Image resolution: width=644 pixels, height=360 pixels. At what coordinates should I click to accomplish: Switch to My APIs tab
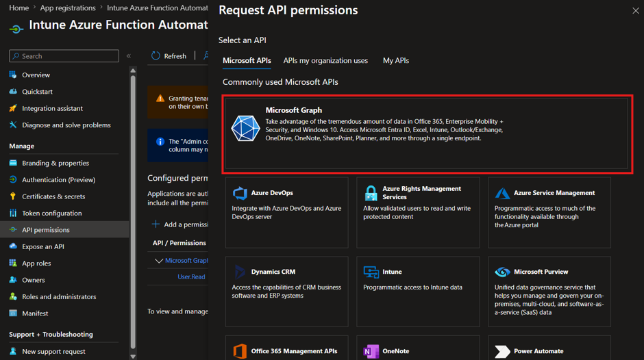(396, 60)
